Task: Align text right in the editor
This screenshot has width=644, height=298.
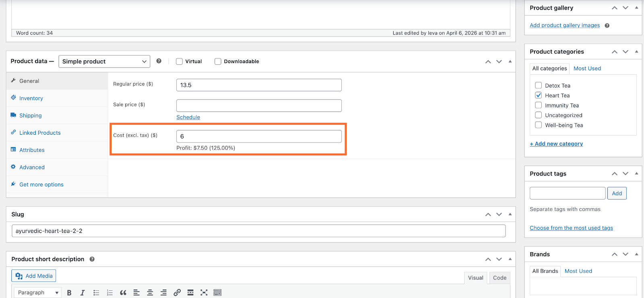Action: coord(163,292)
